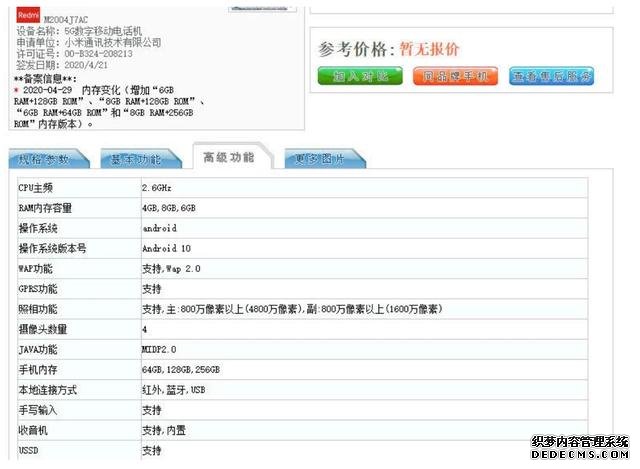Click the 64GB,128GB,256GB value

tap(181, 370)
